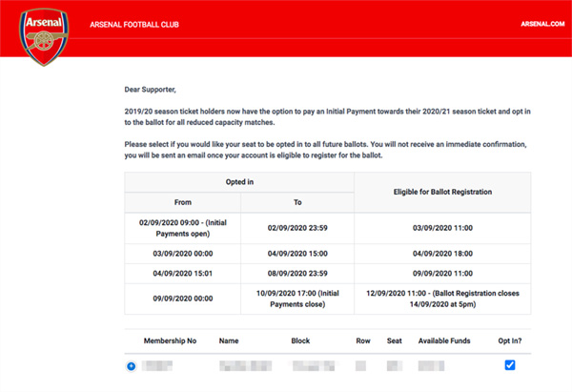Toggle the Opt In checkbox

pos(510,365)
